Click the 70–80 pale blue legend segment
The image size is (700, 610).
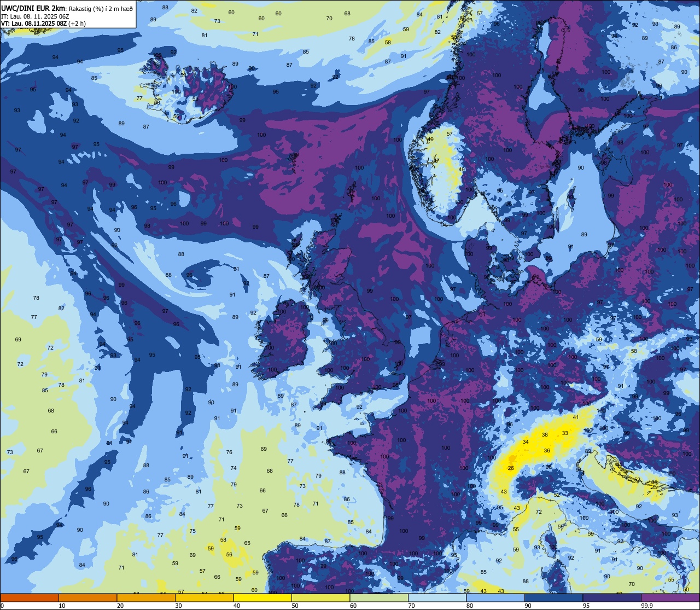pos(437,597)
